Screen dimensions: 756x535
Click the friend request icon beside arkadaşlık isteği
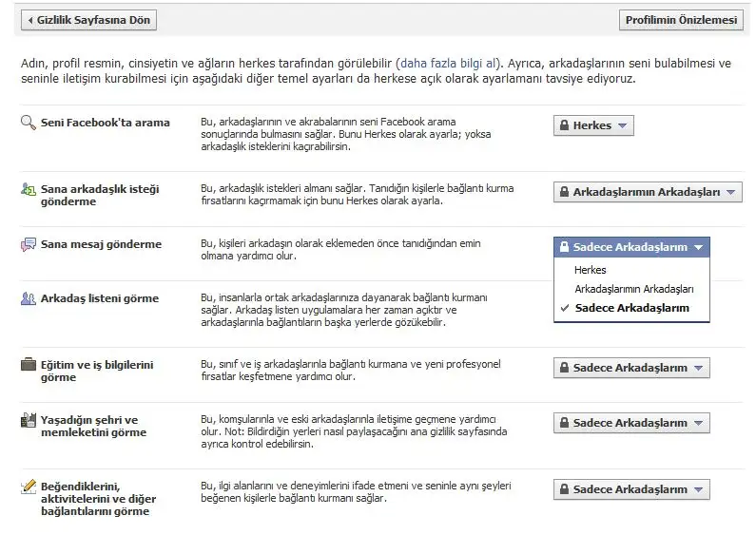coord(29,189)
